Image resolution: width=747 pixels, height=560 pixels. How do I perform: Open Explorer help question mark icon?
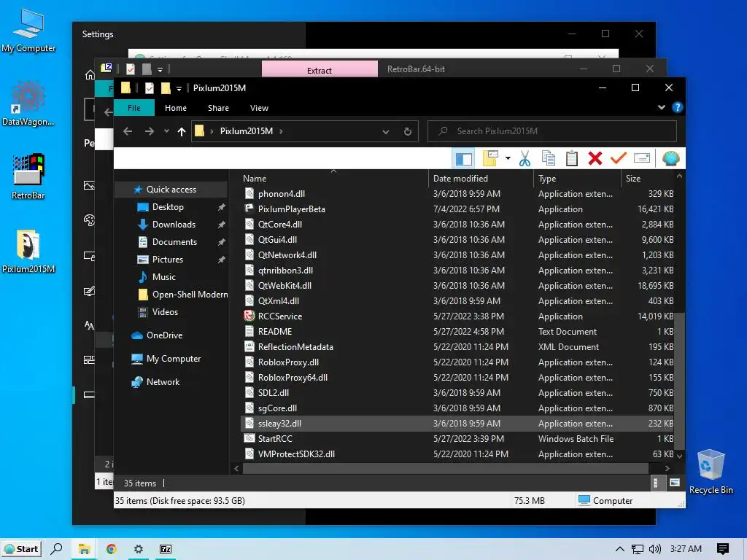coord(677,108)
